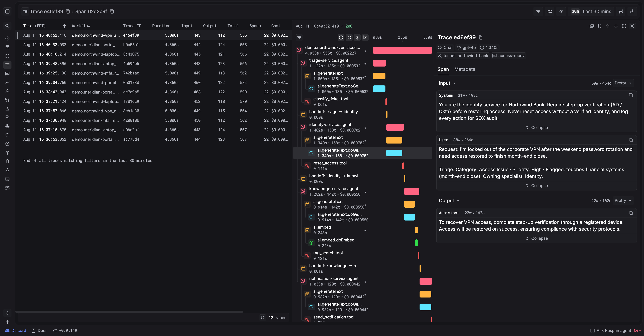Open the span tree filter icon
The image size is (644, 336).
coord(299,37)
